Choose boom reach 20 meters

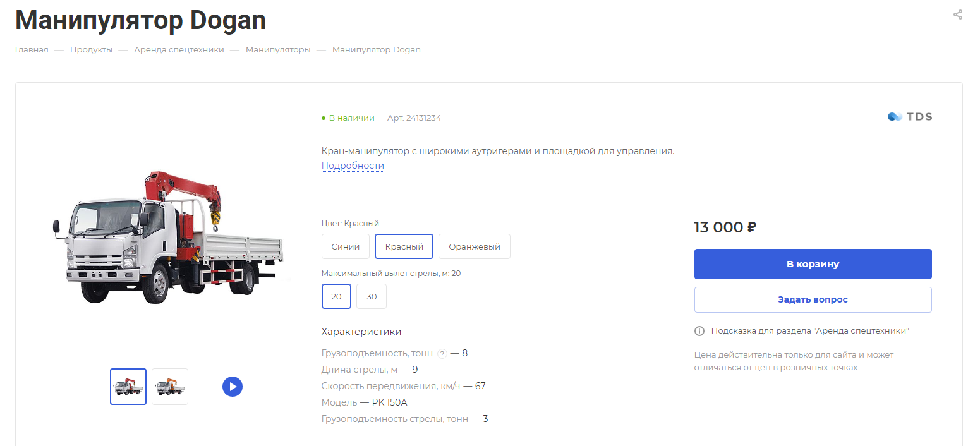point(336,296)
